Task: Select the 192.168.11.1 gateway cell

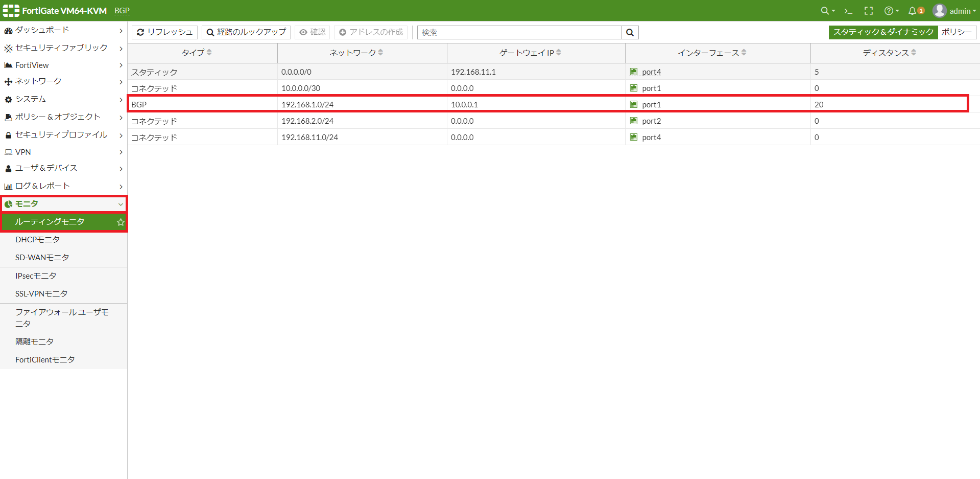Action: [x=536, y=72]
